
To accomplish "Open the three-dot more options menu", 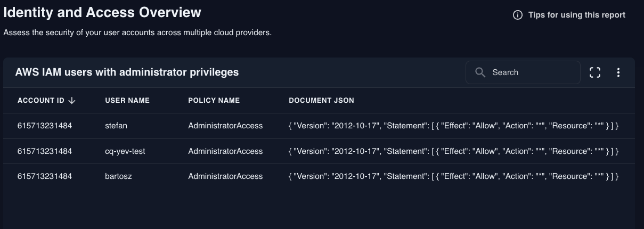I will click(618, 72).
